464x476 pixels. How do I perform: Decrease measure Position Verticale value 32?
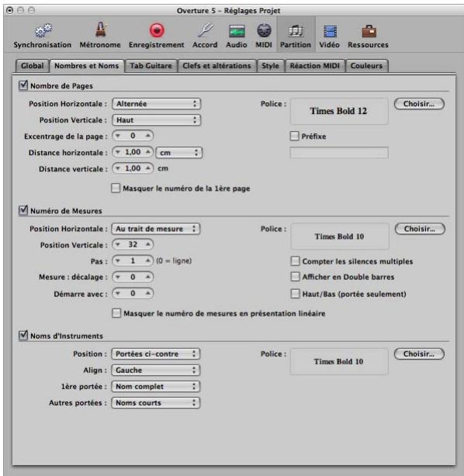[118, 244]
